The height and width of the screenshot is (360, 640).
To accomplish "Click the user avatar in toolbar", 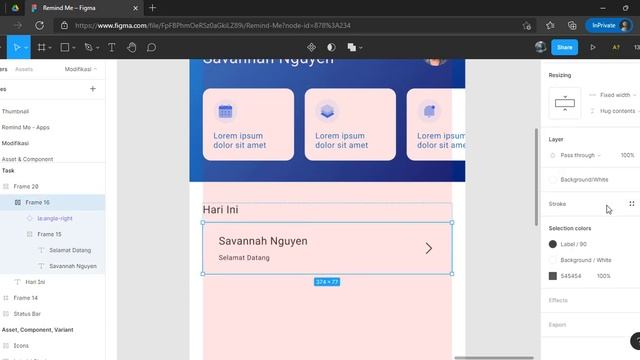I will (x=540, y=47).
